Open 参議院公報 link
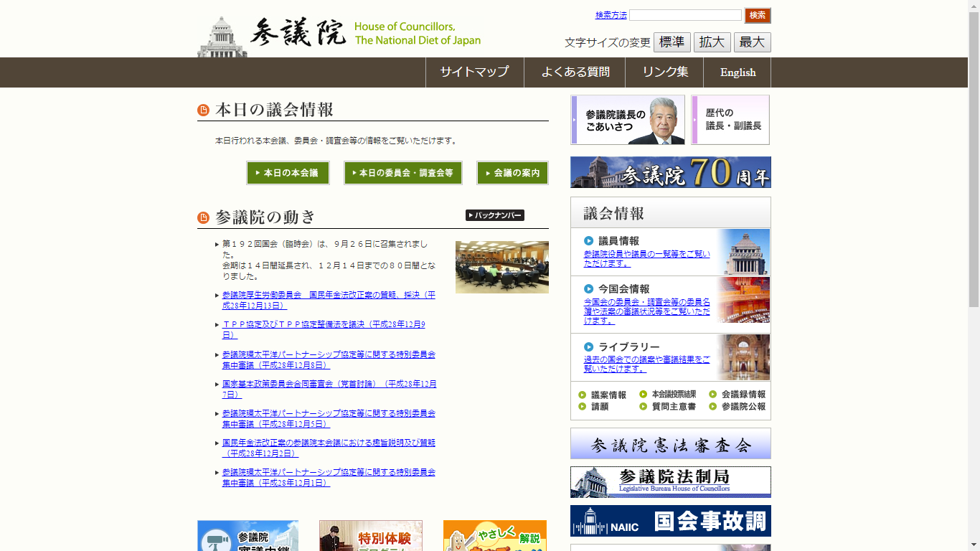 (743, 406)
